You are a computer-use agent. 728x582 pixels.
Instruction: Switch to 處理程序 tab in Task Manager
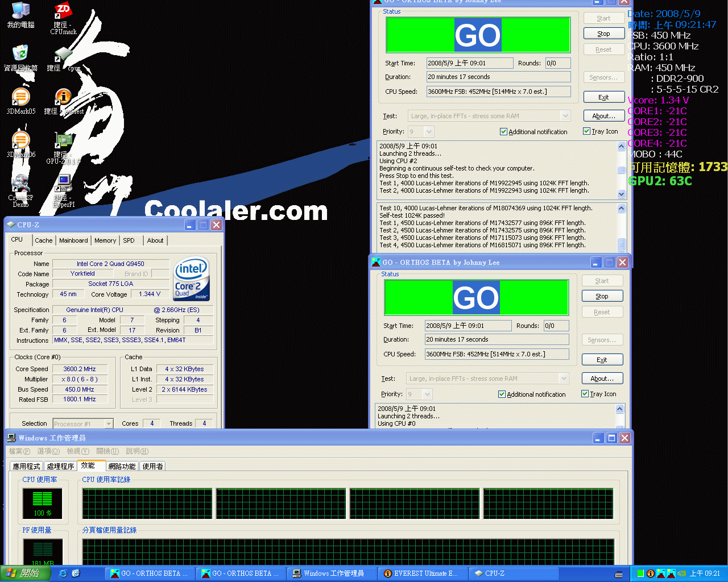[60, 466]
